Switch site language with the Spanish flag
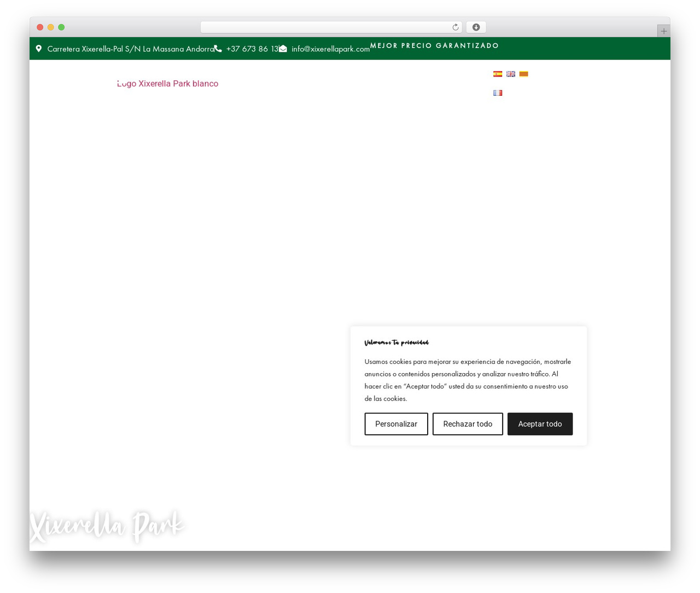Viewport: 700px width, 593px height. [498, 74]
